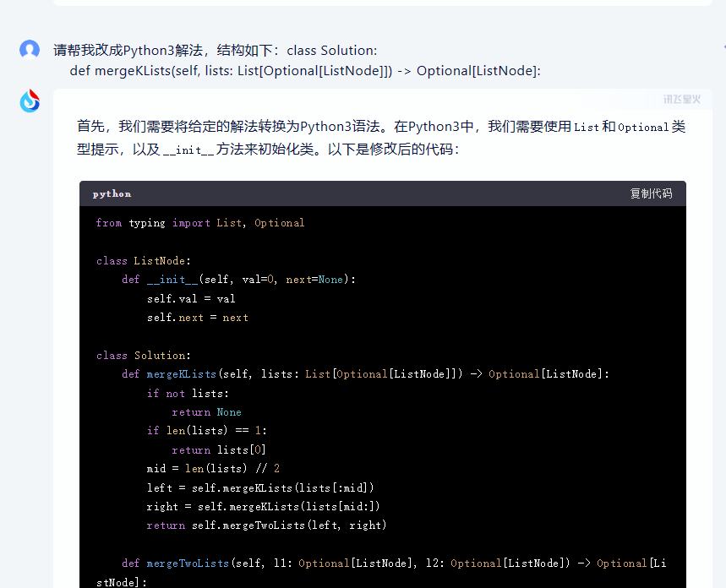Click code line 'return self.mergeTwoLists(left, right)'

[267, 525]
